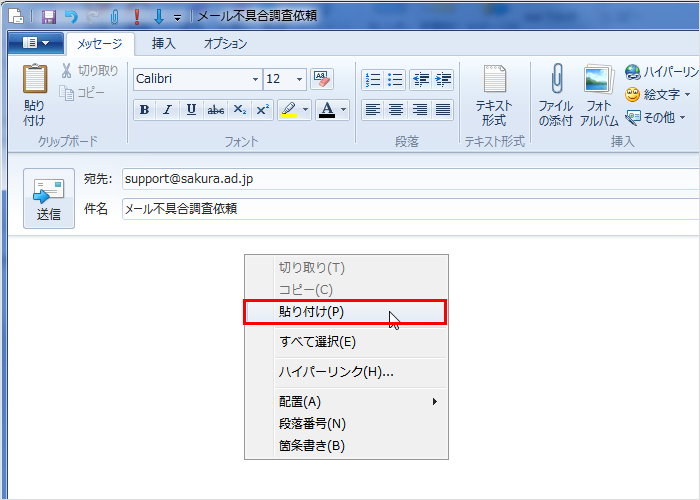Open the font size dropdown

pyautogui.click(x=299, y=79)
